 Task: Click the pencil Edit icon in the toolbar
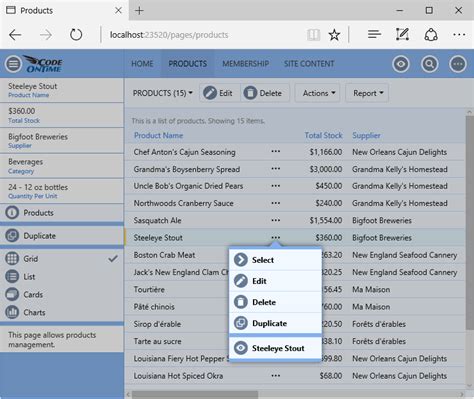210,93
